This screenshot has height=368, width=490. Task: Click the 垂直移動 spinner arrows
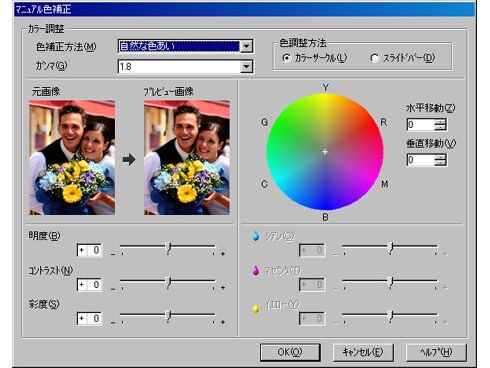[x=440, y=160]
